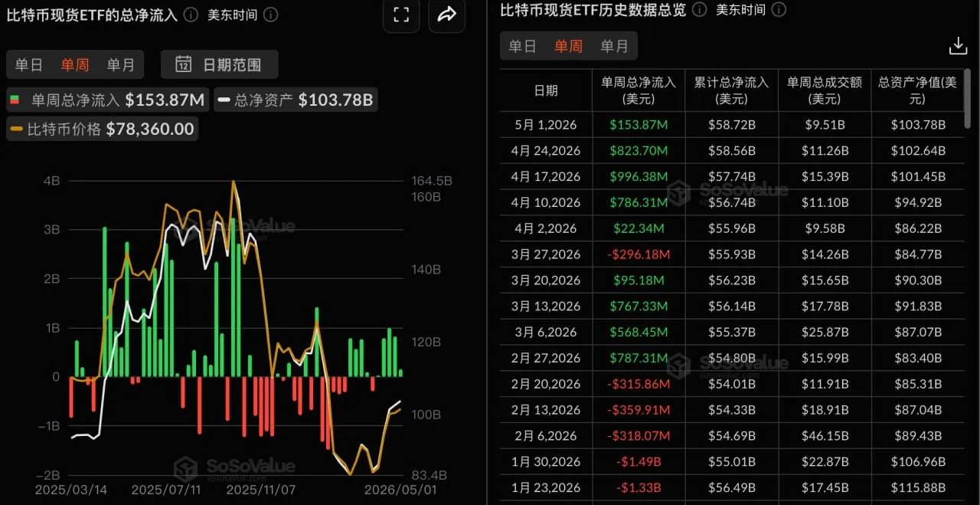The image size is (980, 505).
Task: Download the historical data table
Action: coord(958,46)
